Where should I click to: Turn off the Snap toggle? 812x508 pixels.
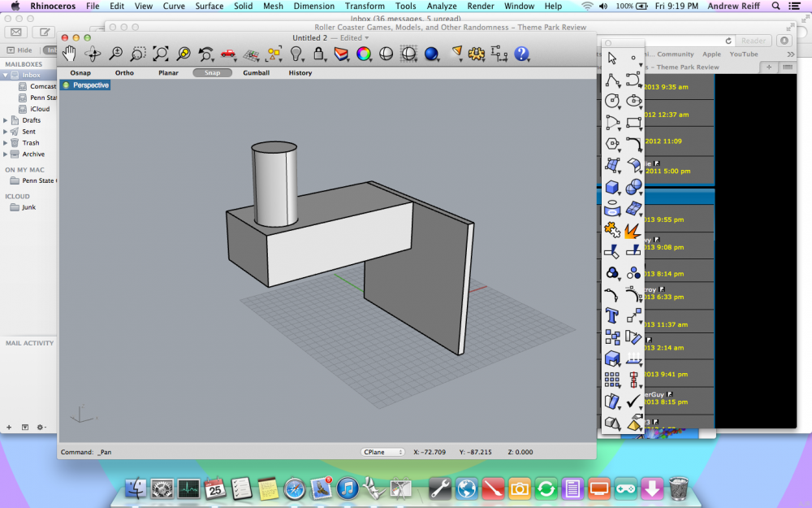pyautogui.click(x=212, y=73)
